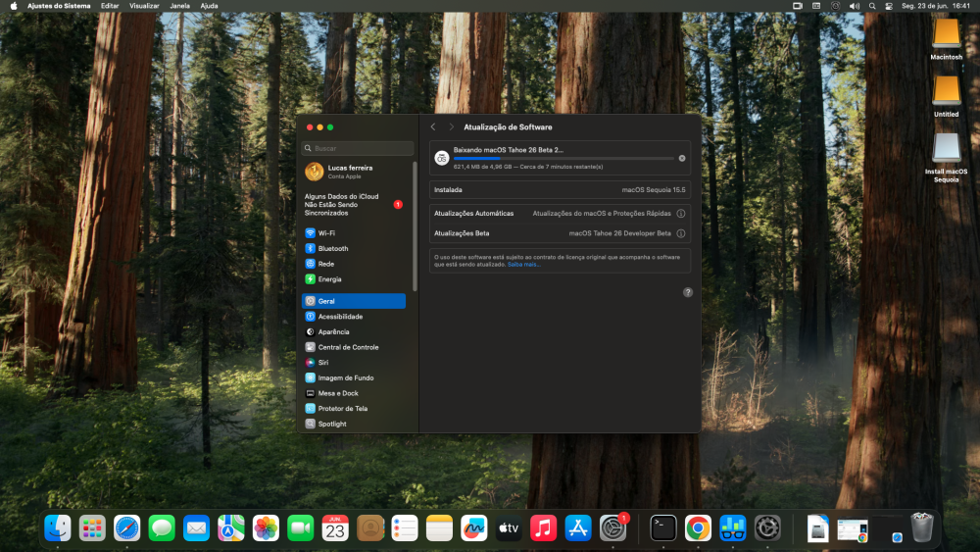Open Control Center from the menu bar
This screenshot has width=980, height=552.
[x=889, y=6]
